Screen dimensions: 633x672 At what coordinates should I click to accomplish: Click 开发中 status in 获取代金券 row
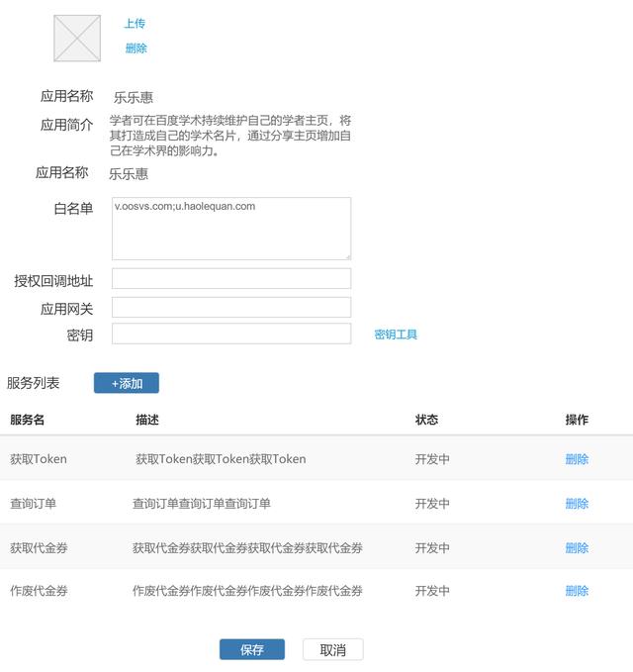coord(432,547)
